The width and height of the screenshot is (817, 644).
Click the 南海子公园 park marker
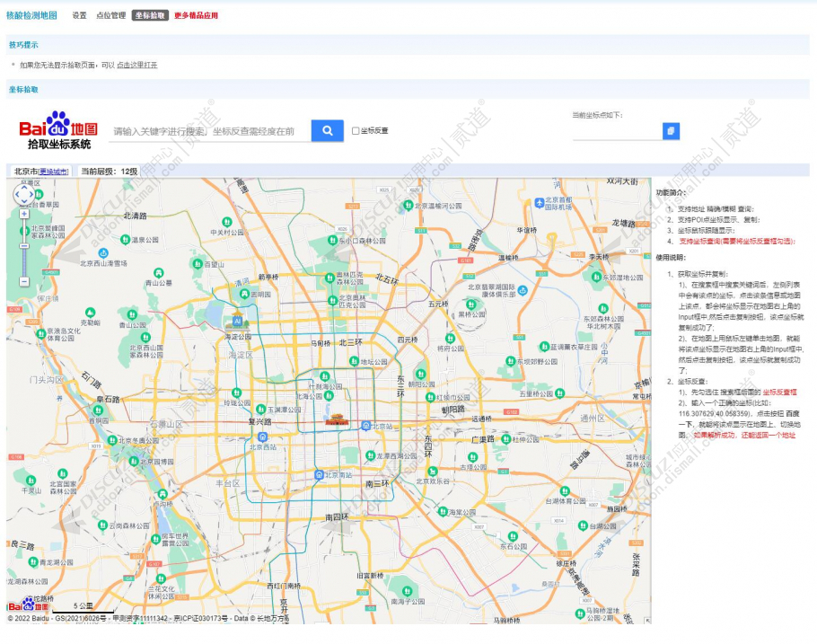408,591
